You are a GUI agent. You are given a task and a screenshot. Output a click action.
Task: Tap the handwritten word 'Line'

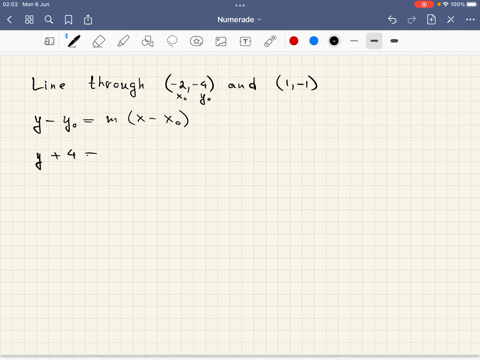click(x=49, y=84)
